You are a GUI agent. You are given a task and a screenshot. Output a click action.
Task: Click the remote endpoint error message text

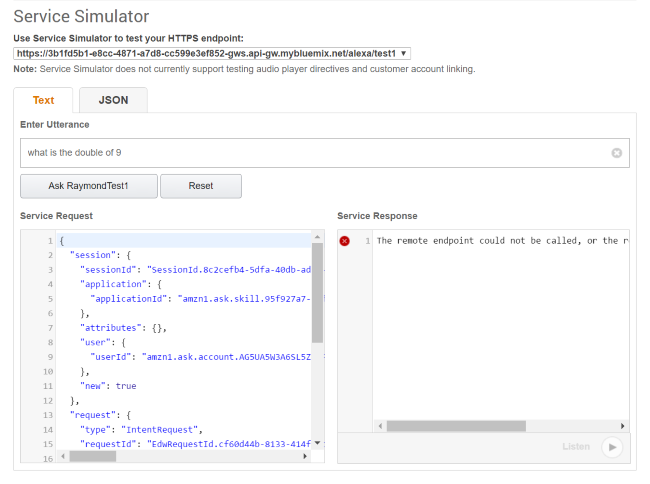tap(502, 241)
